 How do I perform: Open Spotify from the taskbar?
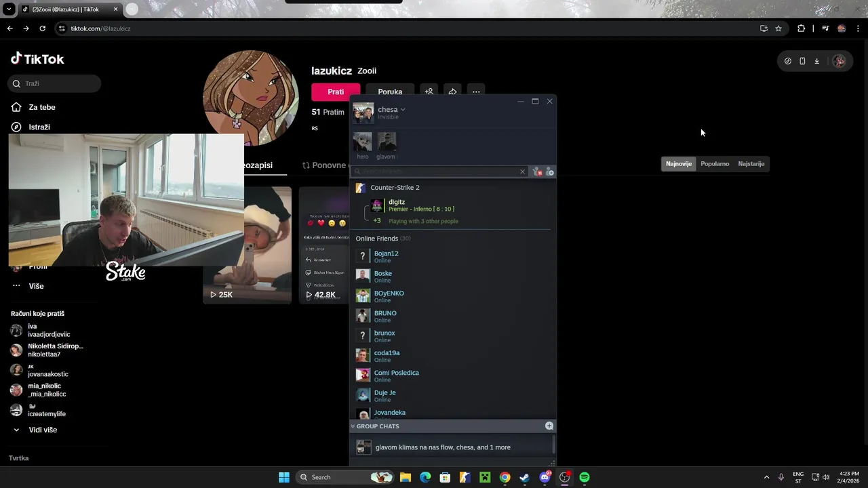(584, 477)
